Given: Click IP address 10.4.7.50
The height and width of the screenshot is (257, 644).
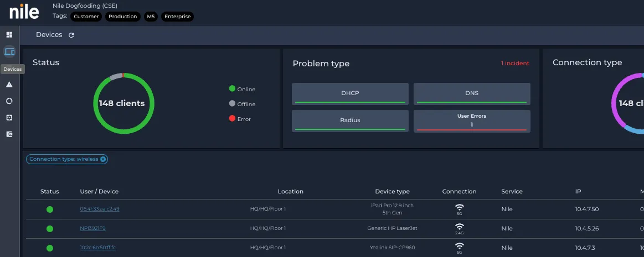Looking at the screenshot, I should [587, 209].
